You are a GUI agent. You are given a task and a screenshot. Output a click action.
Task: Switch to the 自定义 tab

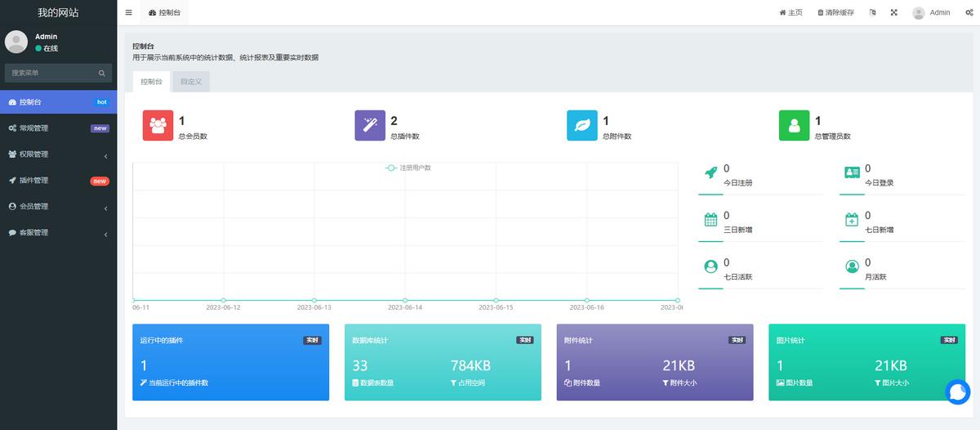tap(191, 82)
